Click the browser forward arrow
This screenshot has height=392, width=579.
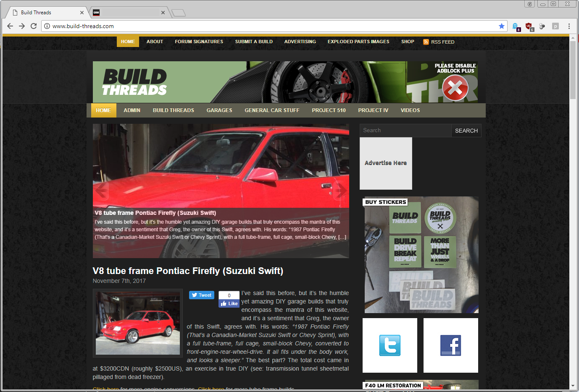pos(22,26)
